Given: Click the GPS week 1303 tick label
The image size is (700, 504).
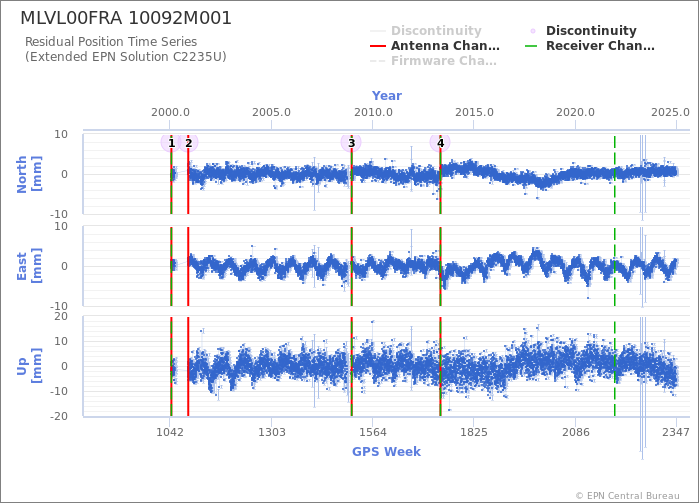Looking at the screenshot, I should point(271,432).
